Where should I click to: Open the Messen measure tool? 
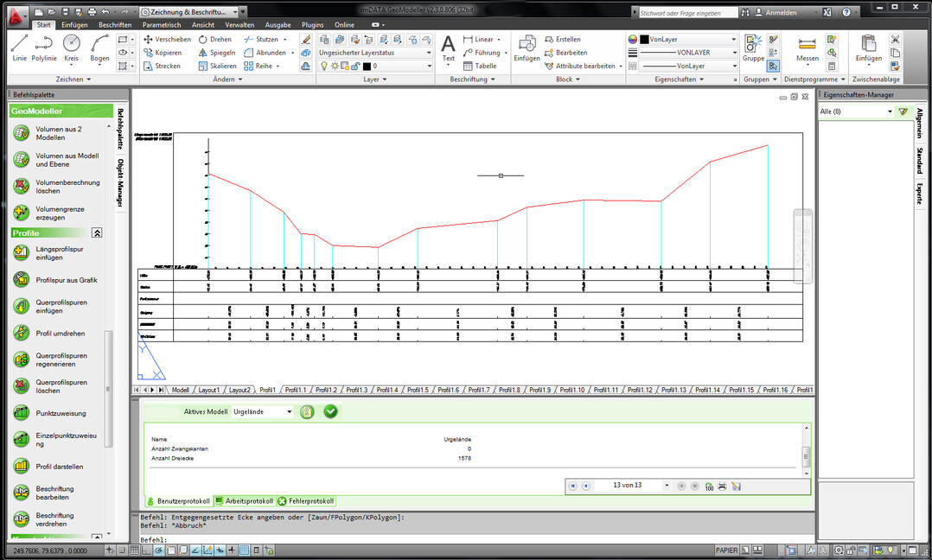808,48
